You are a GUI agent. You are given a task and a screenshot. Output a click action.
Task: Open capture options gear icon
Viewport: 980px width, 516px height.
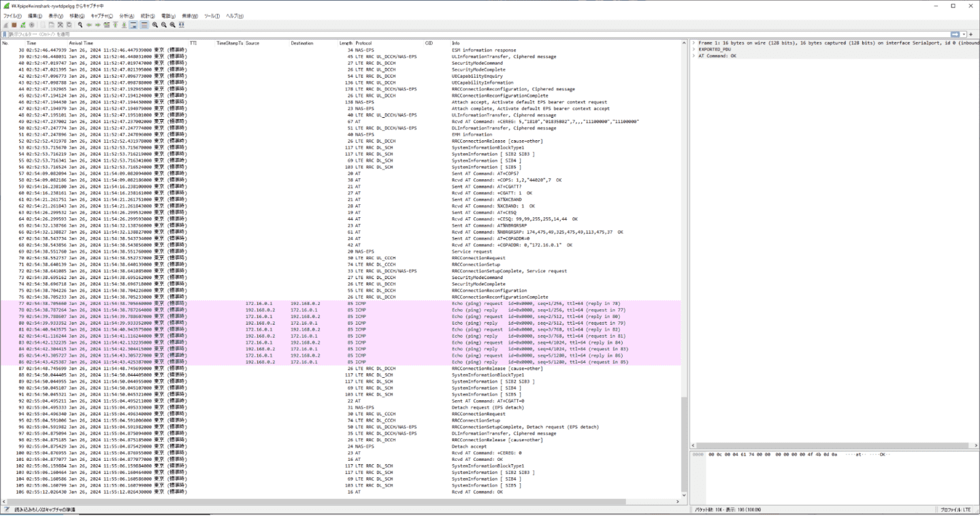click(x=31, y=25)
